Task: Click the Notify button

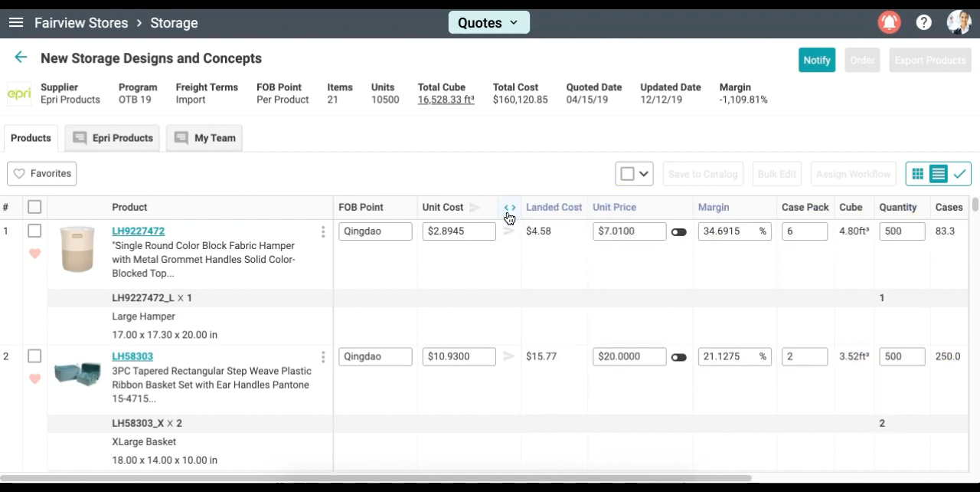Action: point(816,60)
